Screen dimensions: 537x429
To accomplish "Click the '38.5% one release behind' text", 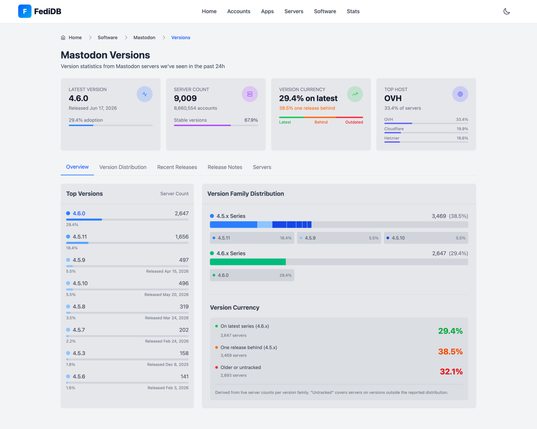I will (x=307, y=108).
